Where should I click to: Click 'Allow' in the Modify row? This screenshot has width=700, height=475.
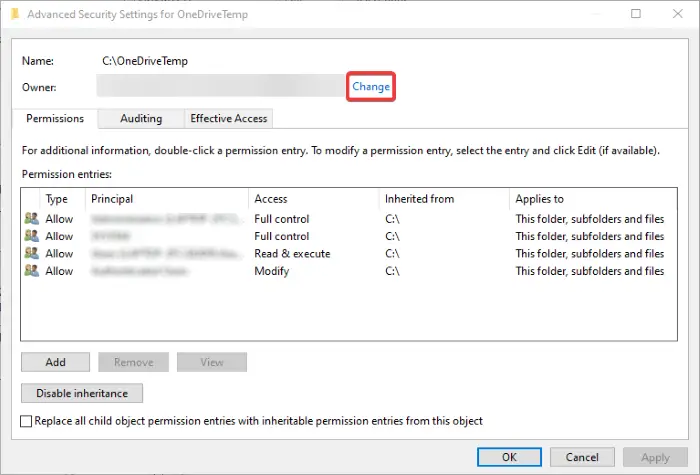[59, 271]
